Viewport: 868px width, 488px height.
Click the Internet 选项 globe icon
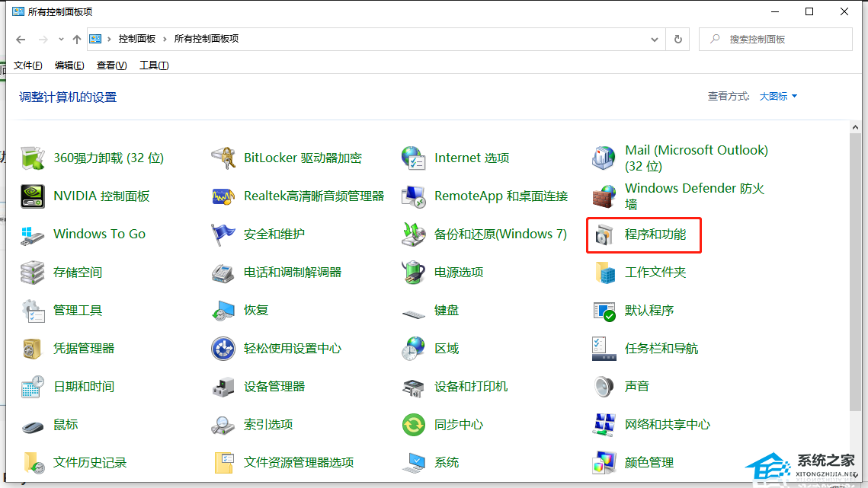pyautogui.click(x=414, y=158)
